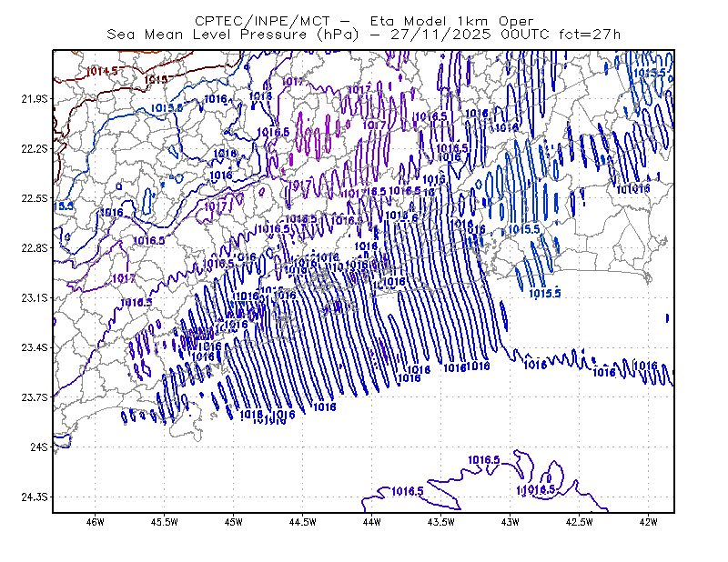Click the 23.4S latitude axis label

click(35, 347)
